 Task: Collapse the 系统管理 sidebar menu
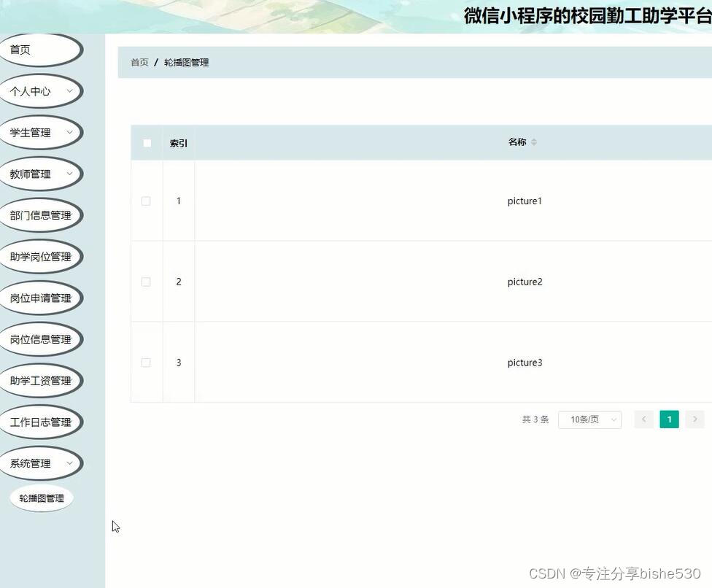pos(42,463)
